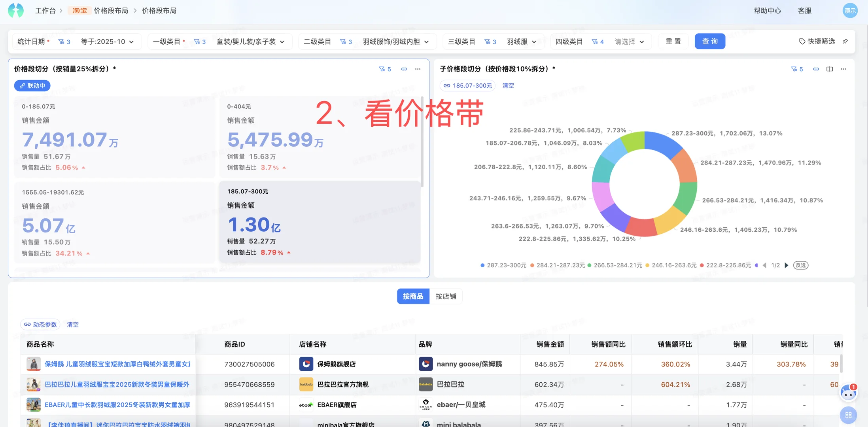The width and height of the screenshot is (868, 427).
Task: Click the price card panel scrollbar
Action: (x=422, y=142)
